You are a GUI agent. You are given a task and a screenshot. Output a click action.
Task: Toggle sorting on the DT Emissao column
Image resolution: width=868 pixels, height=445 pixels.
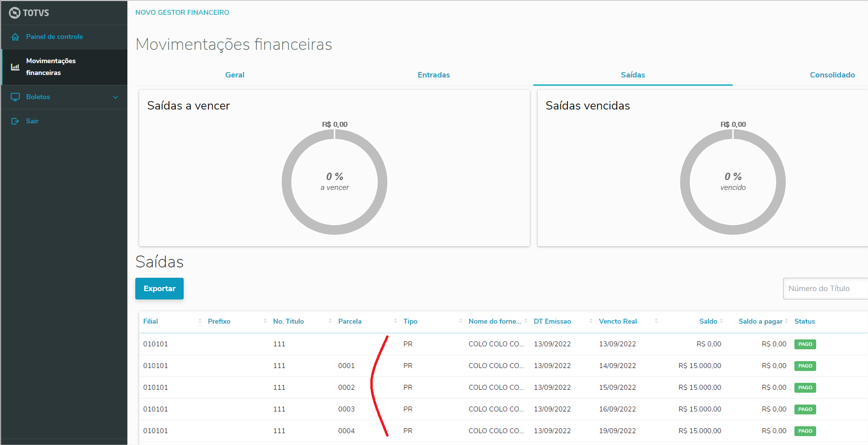point(591,321)
